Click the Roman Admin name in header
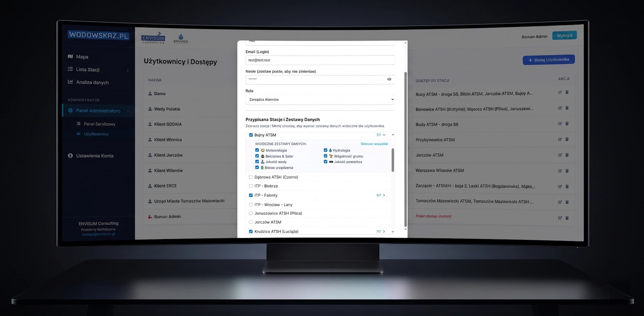 pyautogui.click(x=535, y=37)
